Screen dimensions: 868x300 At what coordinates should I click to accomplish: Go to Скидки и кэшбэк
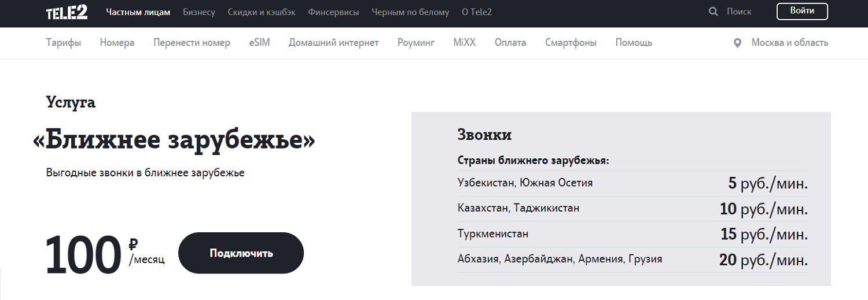[262, 12]
